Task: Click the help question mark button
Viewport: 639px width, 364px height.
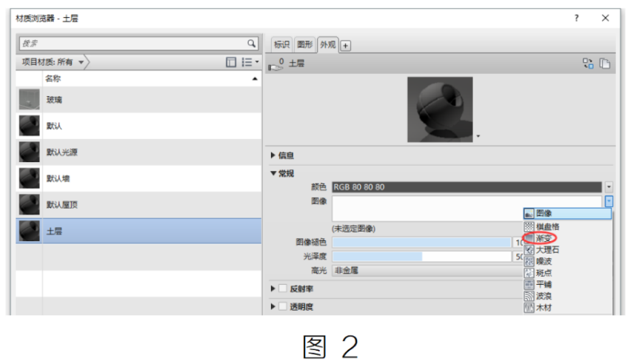Action: (x=576, y=18)
